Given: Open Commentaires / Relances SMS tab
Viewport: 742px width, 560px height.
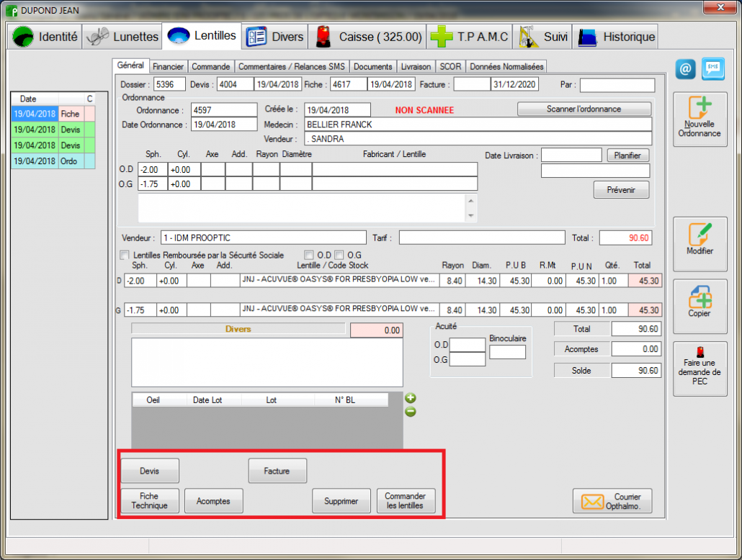Looking at the screenshot, I should coord(292,67).
